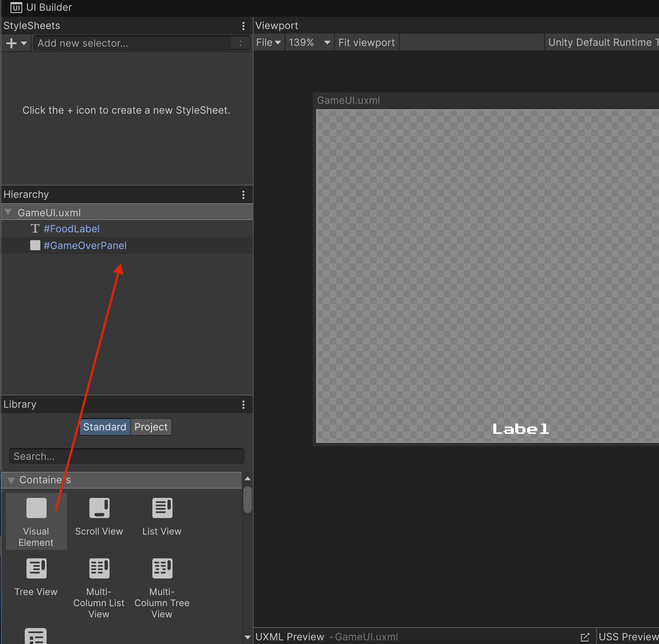
Task: Select the Tree View library icon
Action: [x=36, y=569]
